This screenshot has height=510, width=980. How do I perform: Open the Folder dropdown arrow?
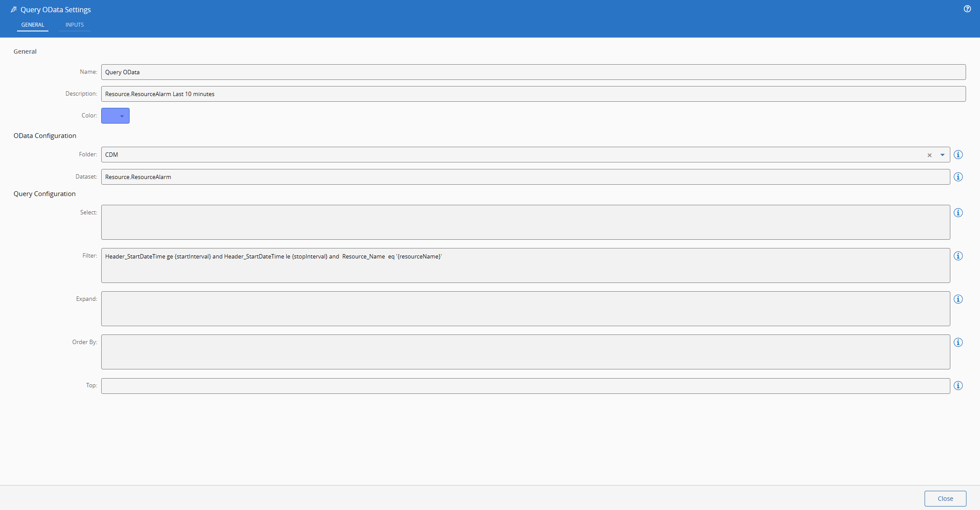(x=942, y=155)
